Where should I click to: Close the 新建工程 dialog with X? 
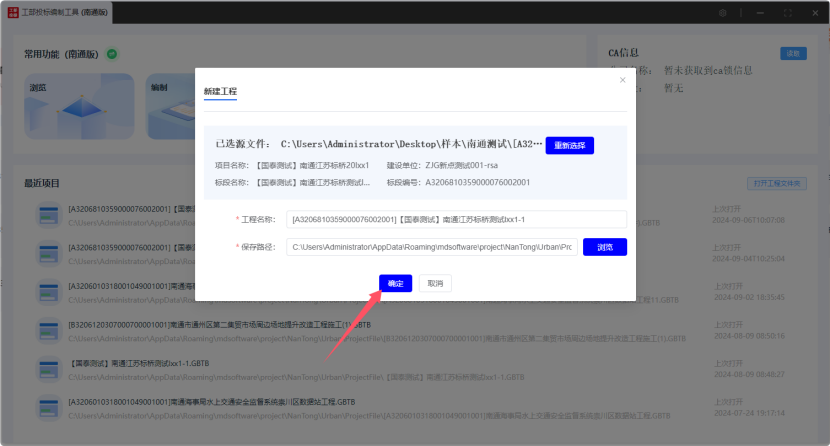tap(622, 80)
